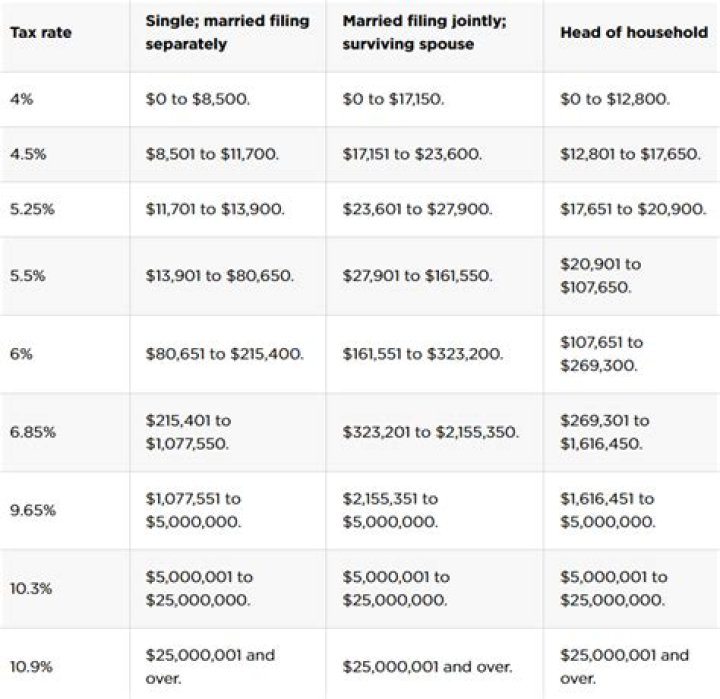Screen dimensions: 720x699
Task: Click the "$1,077,551 to $5,000,000." cell
Action: (193, 510)
